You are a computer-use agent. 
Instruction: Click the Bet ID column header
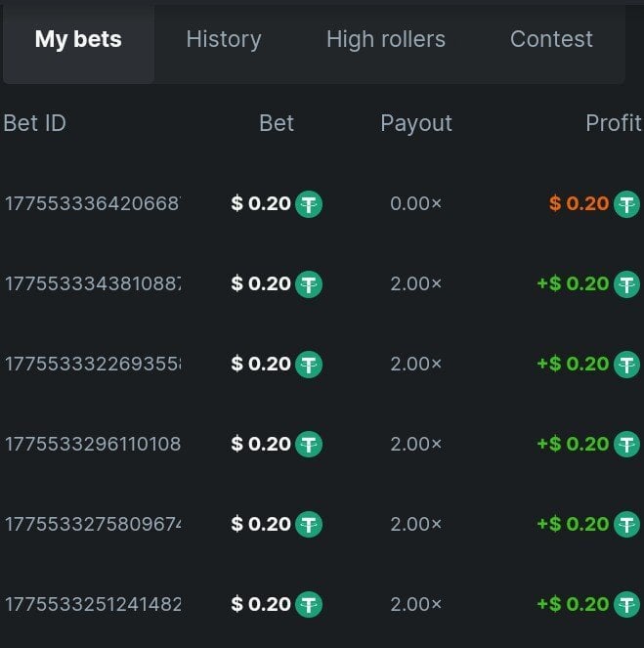(35, 123)
